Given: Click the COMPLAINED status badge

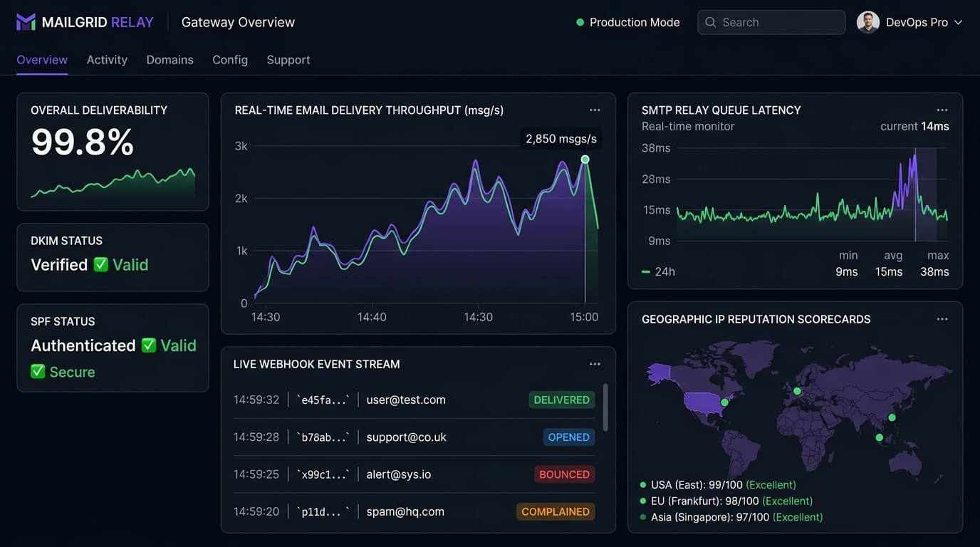Looking at the screenshot, I should pyautogui.click(x=556, y=511).
